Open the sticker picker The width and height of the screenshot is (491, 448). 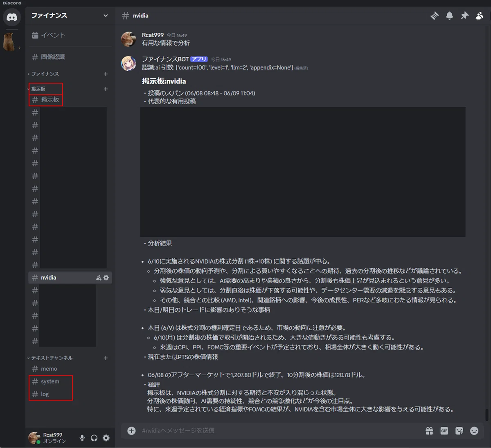(459, 430)
